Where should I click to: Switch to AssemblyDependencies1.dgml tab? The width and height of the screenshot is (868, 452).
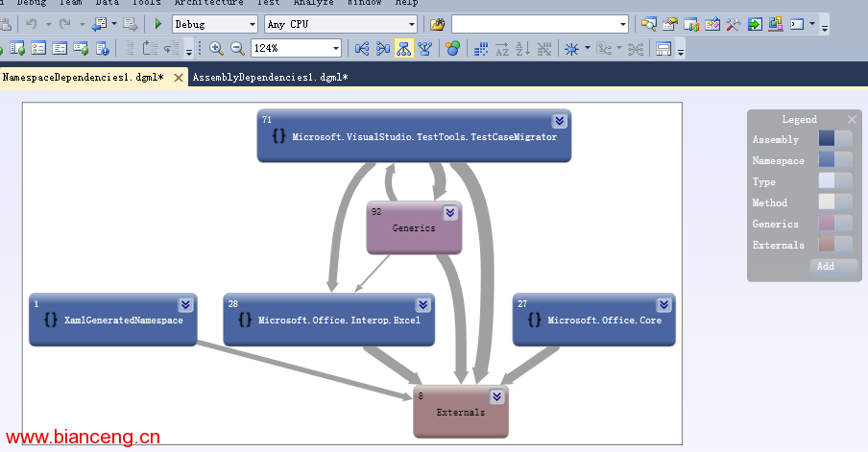(x=270, y=78)
